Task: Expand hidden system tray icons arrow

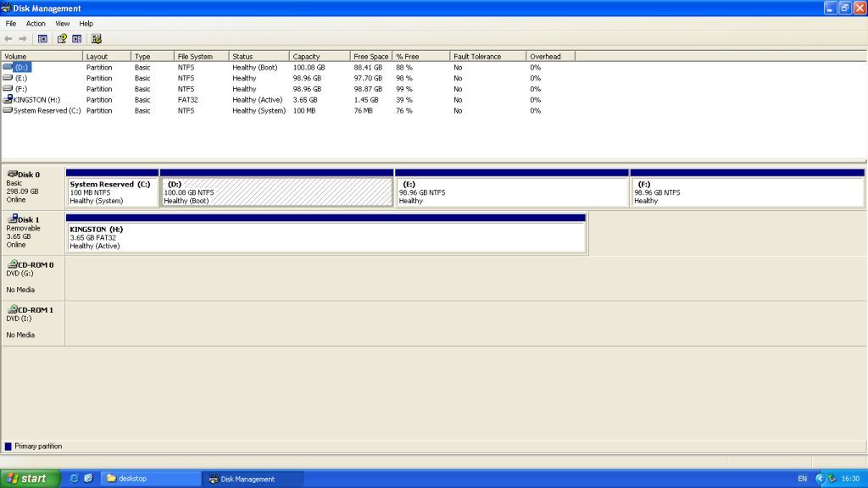Action: point(820,479)
